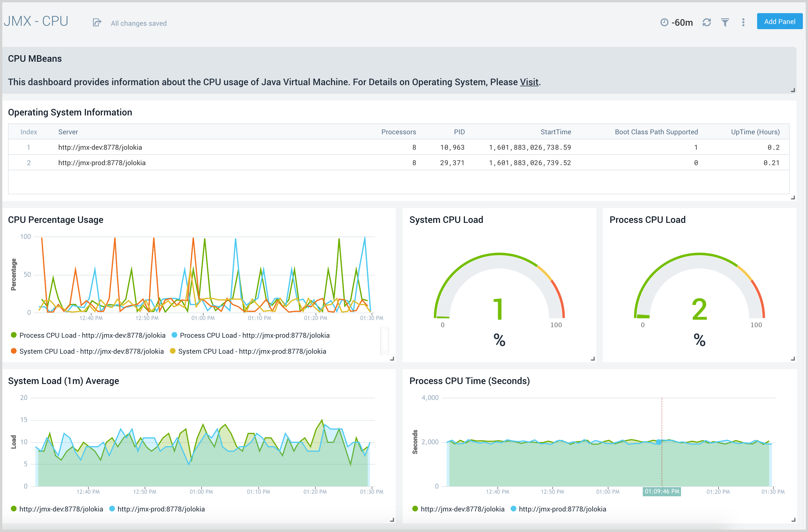The width and height of the screenshot is (808, 532).
Task: Open the filter icon in the top toolbar
Action: [725, 22]
